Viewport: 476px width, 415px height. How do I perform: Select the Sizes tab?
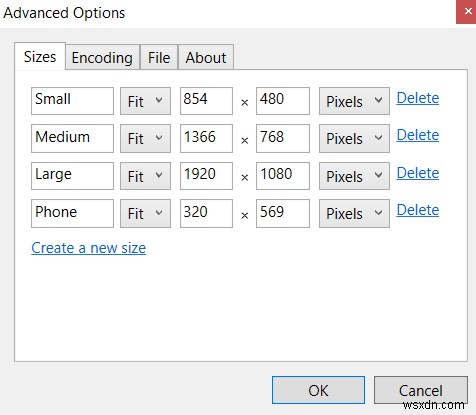click(x=40, y=56)
